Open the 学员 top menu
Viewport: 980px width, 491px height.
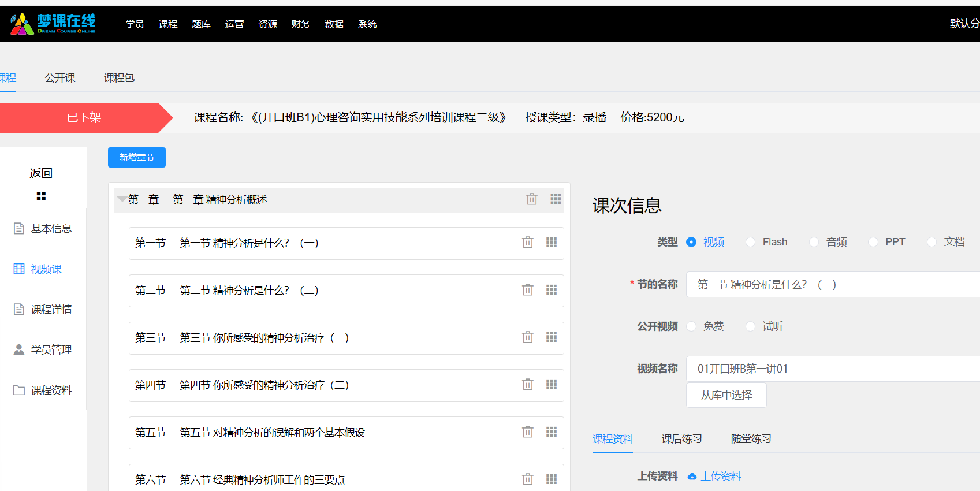pos(135,24)
